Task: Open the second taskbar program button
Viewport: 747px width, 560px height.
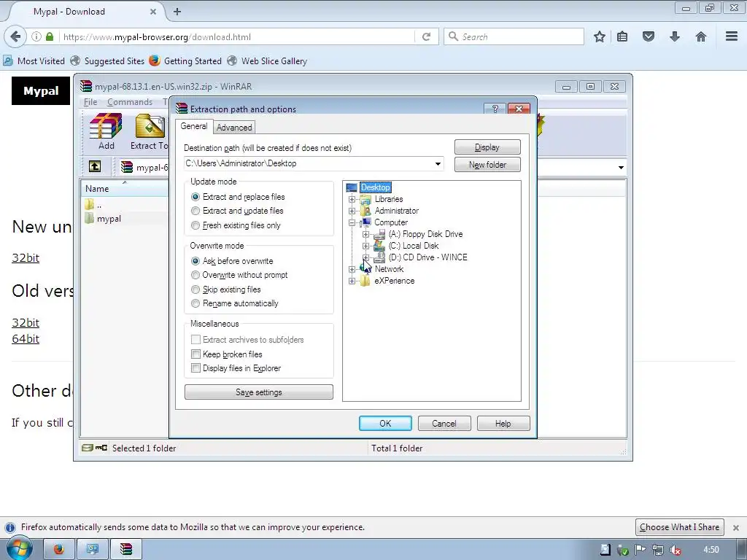Action: click(92, 549)
